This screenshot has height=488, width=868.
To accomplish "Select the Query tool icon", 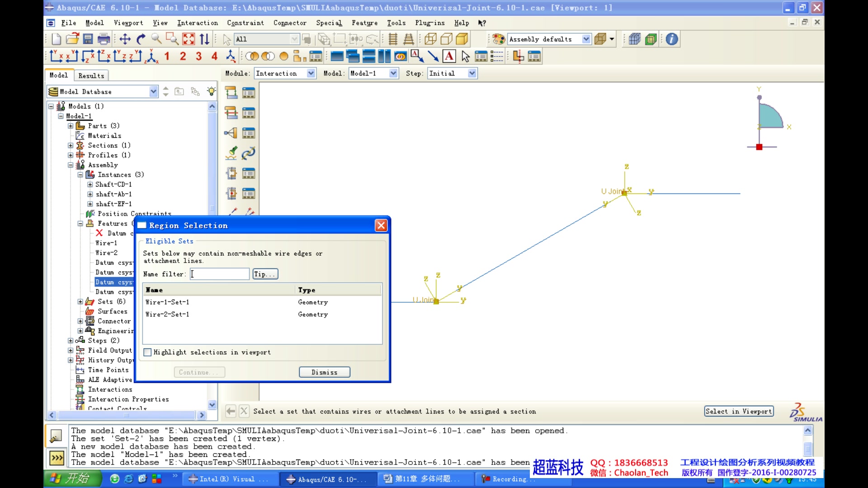I will [x=673, y=39].
